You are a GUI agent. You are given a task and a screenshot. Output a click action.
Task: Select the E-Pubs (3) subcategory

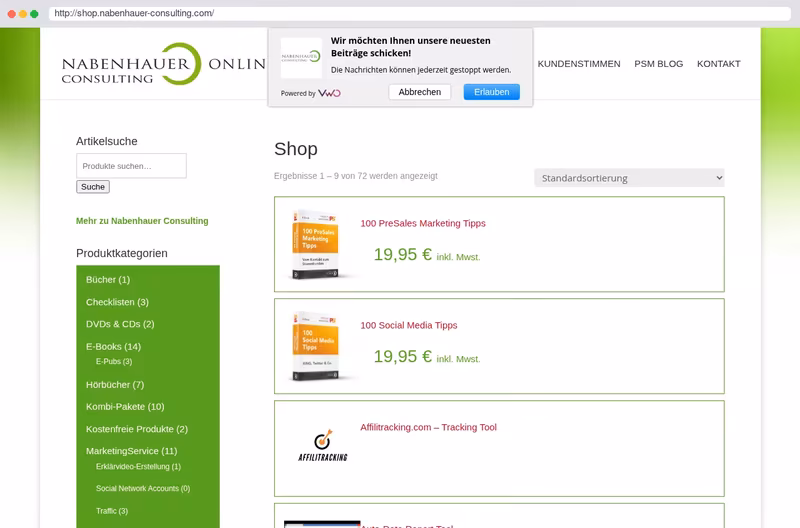point(114,361)
